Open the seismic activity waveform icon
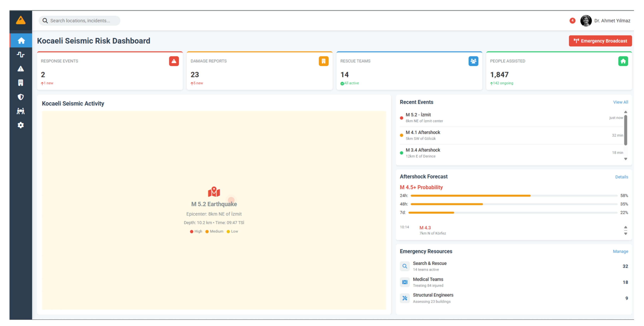 coord(21,54)
